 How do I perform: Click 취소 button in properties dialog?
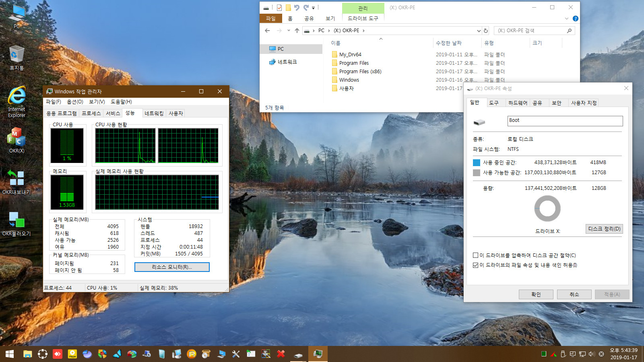(574, 294)
